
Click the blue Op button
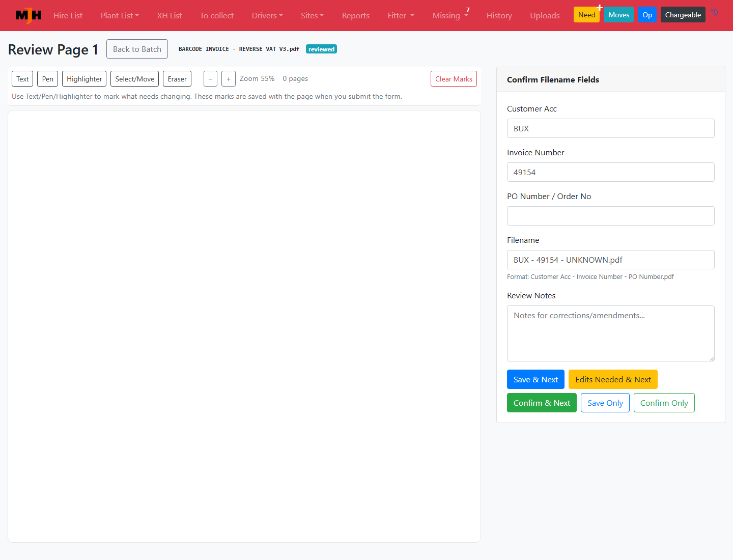[647, 15]
